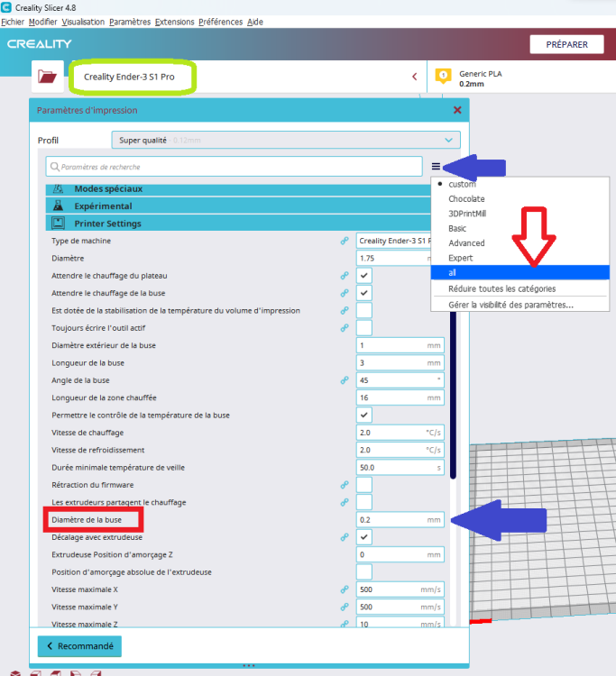Choose Réduire toutes les catégories

tap(519, 288)
